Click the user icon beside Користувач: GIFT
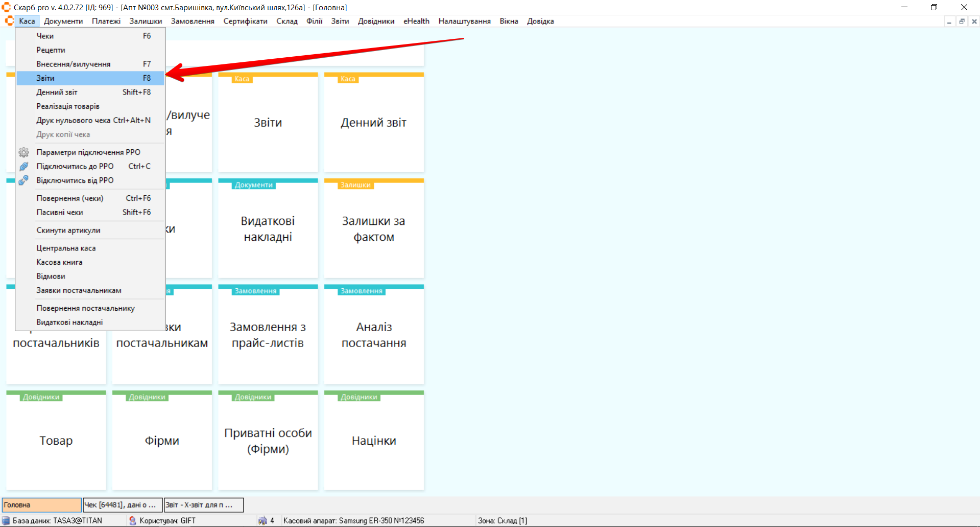Screen dimensions: 980x527 (x=133, y=520)
